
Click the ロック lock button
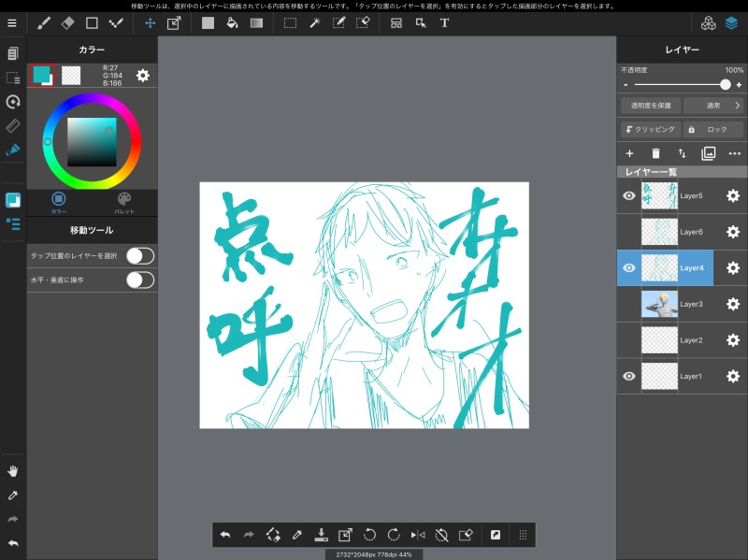pyautogui.click(x=713, y=129)
